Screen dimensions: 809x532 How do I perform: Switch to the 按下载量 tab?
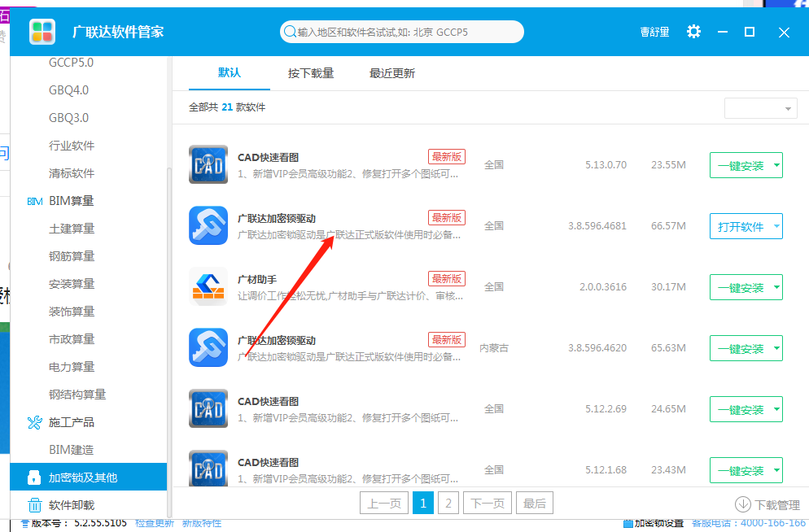pyautogui.click(x=311, y=73)
